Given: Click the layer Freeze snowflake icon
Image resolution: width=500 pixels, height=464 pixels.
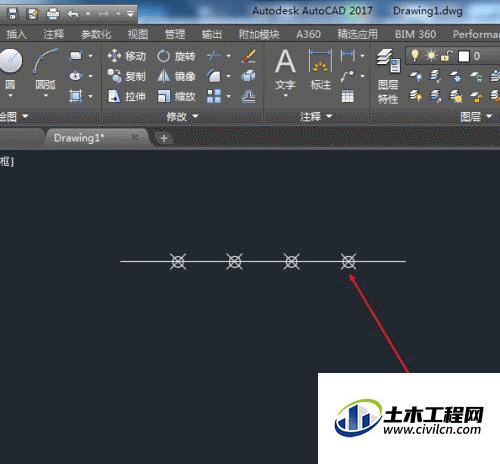Looking at the screenshot, I should (456, 77).
